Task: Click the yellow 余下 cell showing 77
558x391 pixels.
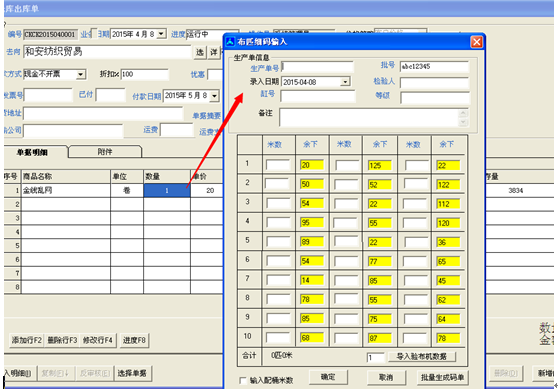Action: click(x=380, y=261)
